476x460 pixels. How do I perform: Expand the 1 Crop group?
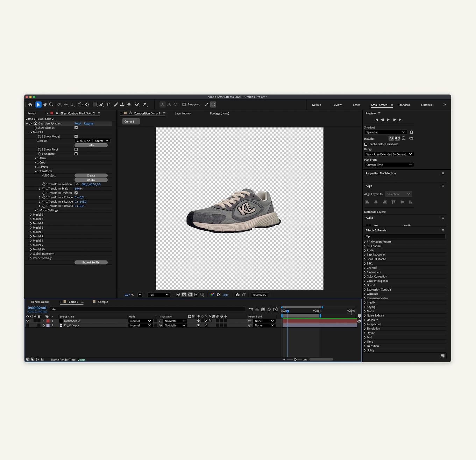(35, 163)
